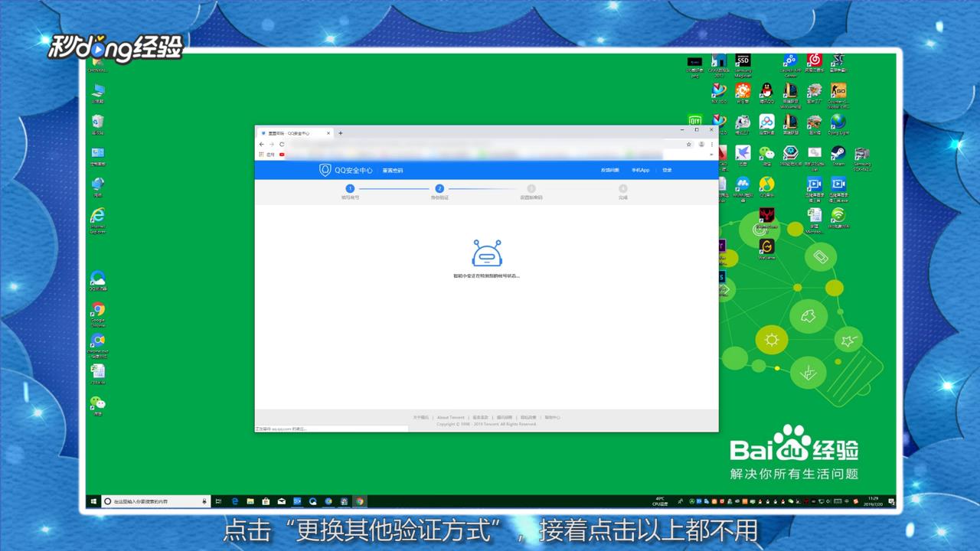Open Recycle Bin desktop icon
Image resolution: width=980 pixels, height=551 pixels.
98,125
